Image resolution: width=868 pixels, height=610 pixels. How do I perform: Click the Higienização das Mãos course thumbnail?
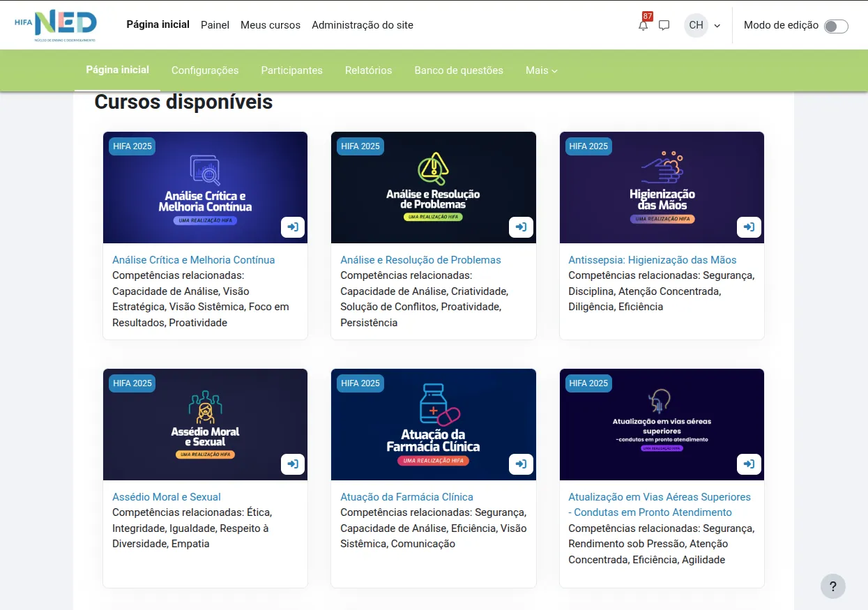pyautogui.click(x=662, y=188)
